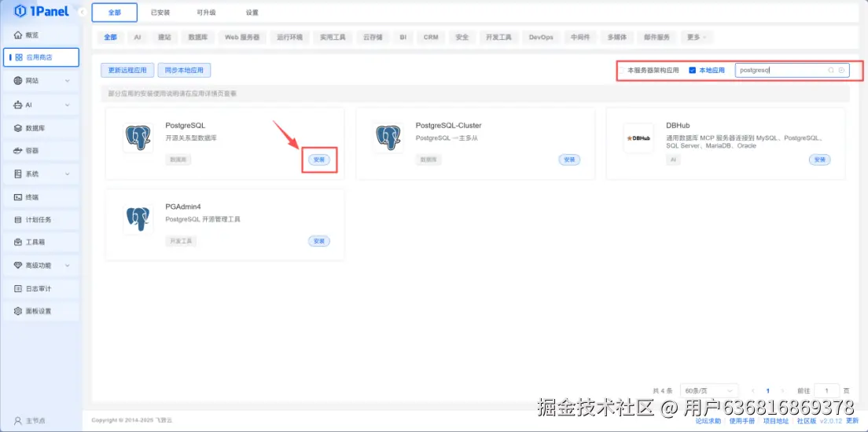Clear the search field with the round icon
Screen dimensions: 868x432
pos(841,70)
